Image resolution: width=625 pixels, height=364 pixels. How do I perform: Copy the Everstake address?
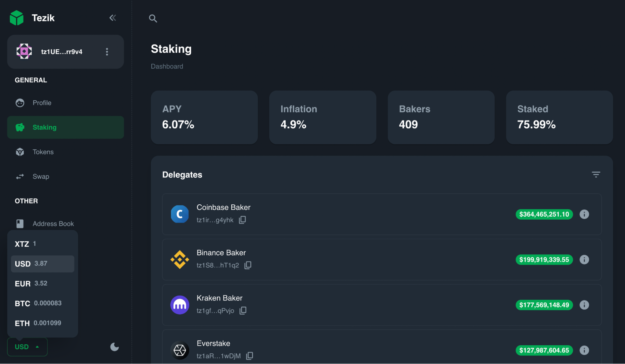click(x=249, y=356)
